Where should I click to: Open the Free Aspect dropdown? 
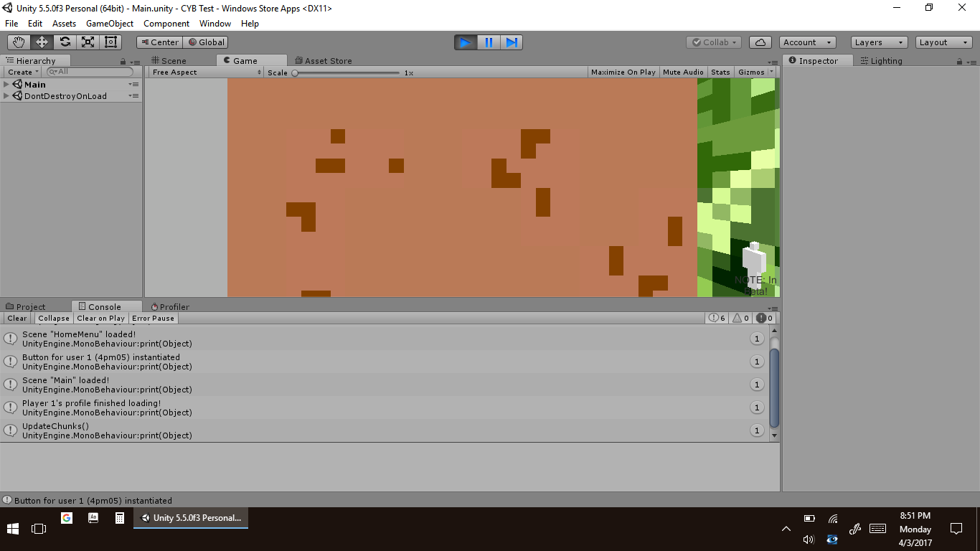(207, 72)
